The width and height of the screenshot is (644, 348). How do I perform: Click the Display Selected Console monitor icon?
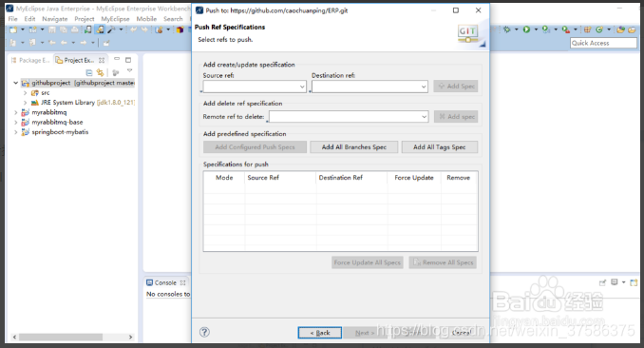pos(615,282)
